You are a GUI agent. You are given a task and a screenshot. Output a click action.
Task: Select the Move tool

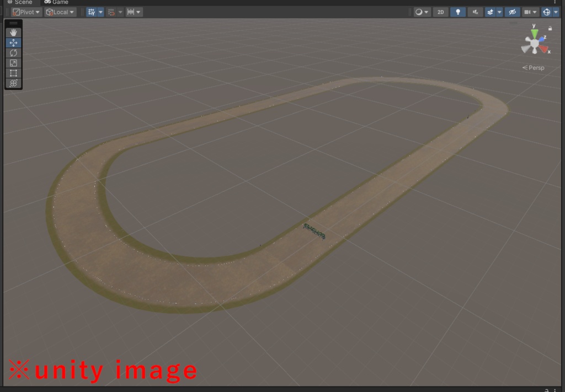click(13, 43)
